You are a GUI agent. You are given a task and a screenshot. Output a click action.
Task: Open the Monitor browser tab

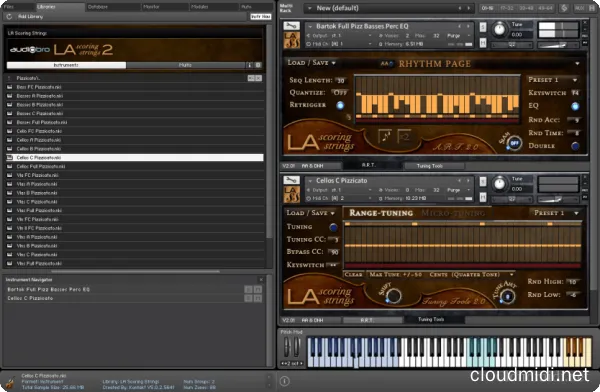click(165, 7)
